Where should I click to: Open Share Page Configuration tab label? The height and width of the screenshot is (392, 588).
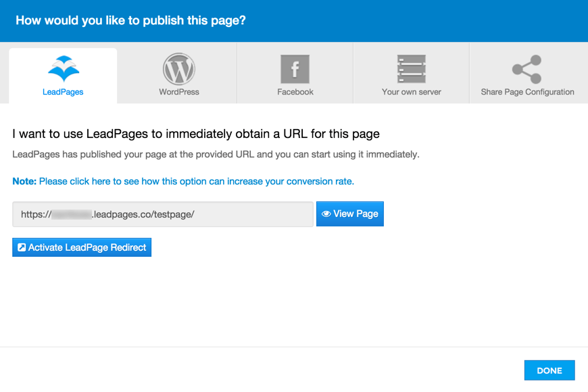tap(527, 92)
